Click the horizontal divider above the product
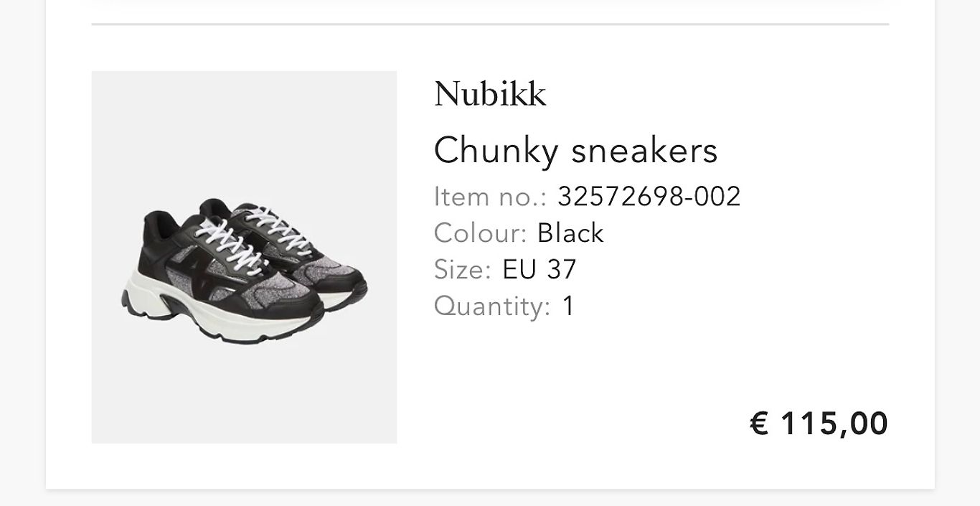 pos(490,24)
